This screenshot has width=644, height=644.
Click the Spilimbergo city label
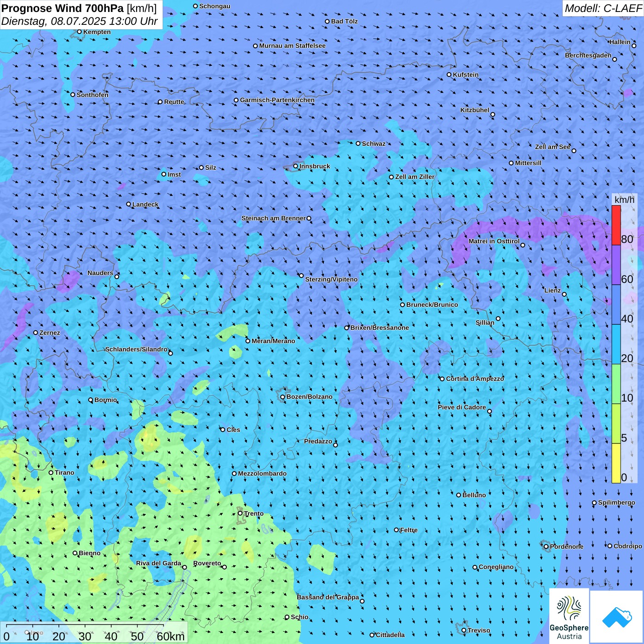click(616, 502)
